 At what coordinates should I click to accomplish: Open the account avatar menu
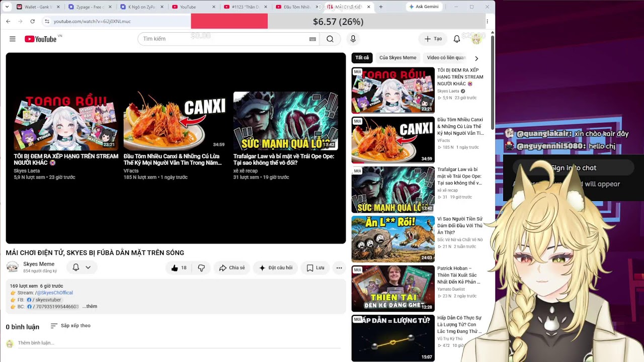(476, 39)
